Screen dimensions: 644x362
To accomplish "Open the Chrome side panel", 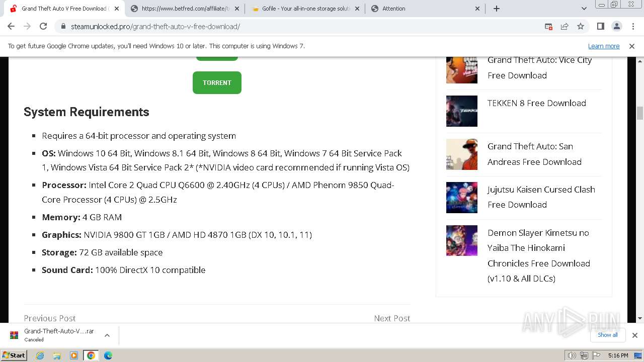I will pos(600,26).
